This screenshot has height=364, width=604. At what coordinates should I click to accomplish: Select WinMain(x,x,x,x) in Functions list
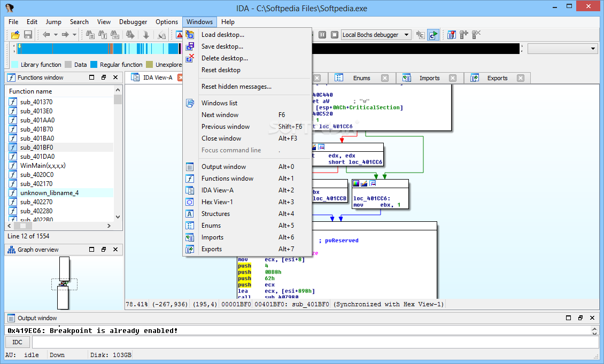pyautogui.click(x=60, y=166)
